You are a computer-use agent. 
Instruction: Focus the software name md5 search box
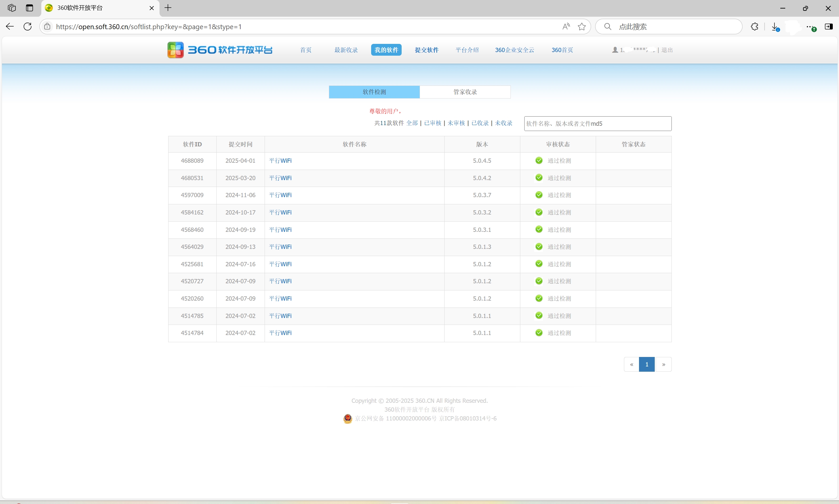[597, 123]
